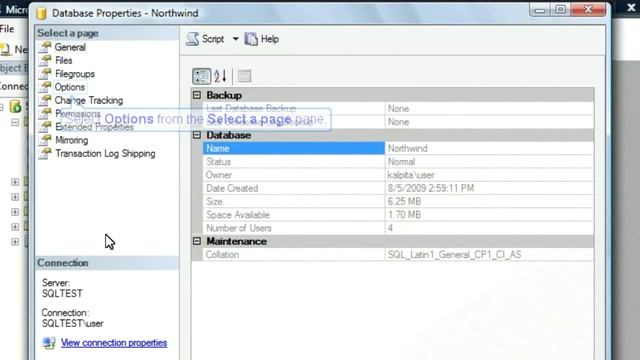Select the Filegroups page
The height and width of the screenshot is (360, 640).
coord(75,74)
